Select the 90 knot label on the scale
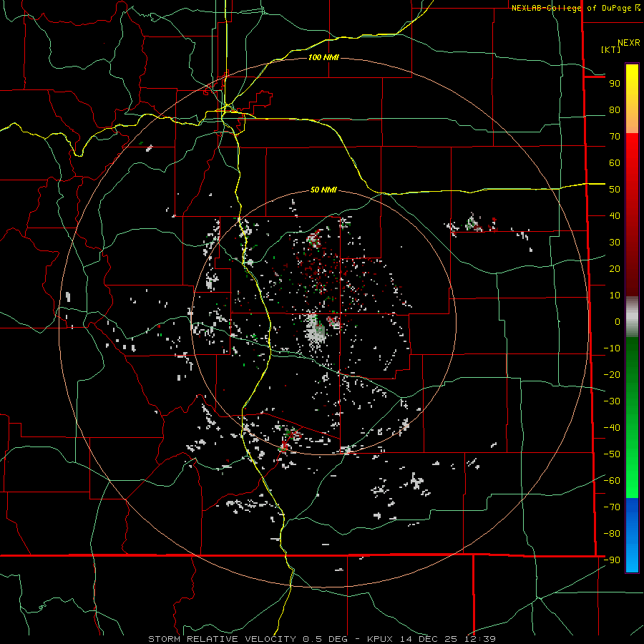 click(615, 84)
